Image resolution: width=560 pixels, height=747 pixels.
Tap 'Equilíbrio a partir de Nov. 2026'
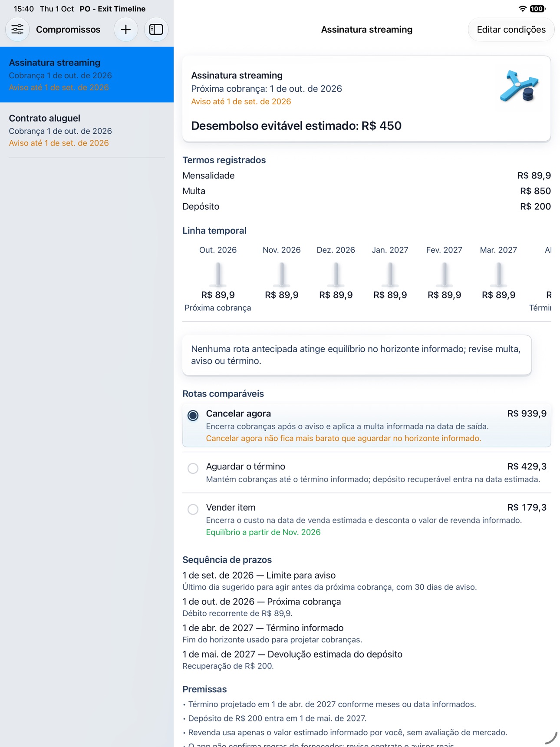point(263,532)
